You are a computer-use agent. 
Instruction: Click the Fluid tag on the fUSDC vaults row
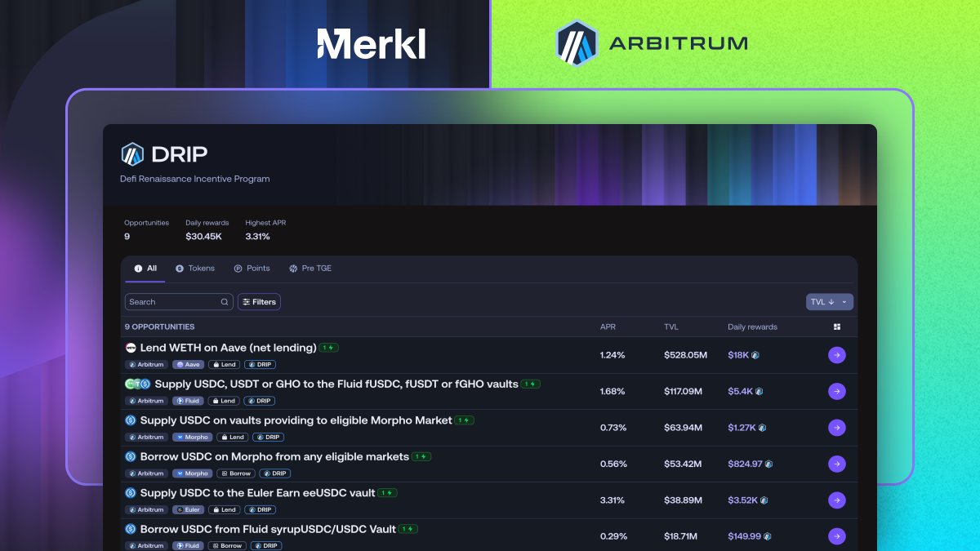pos(188,401)
